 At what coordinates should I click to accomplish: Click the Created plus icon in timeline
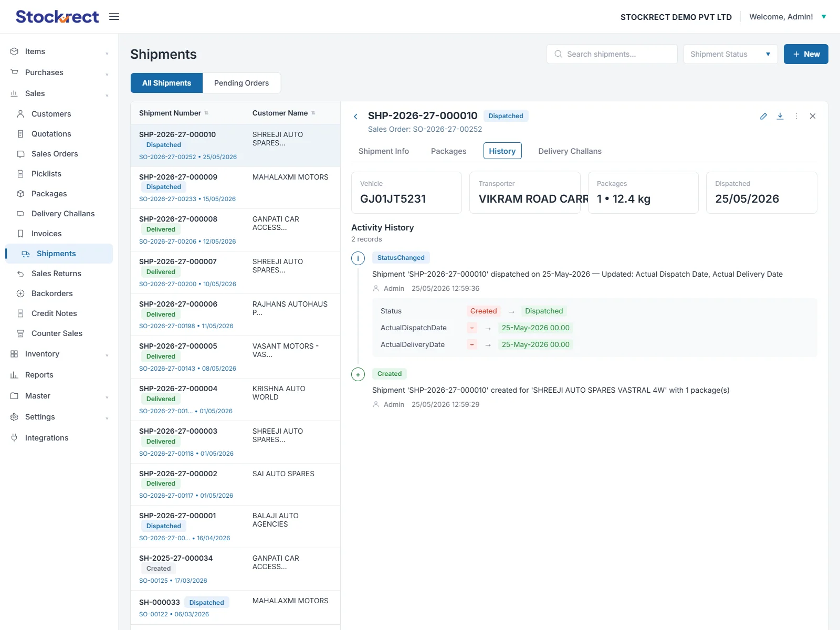pos(358,374)
